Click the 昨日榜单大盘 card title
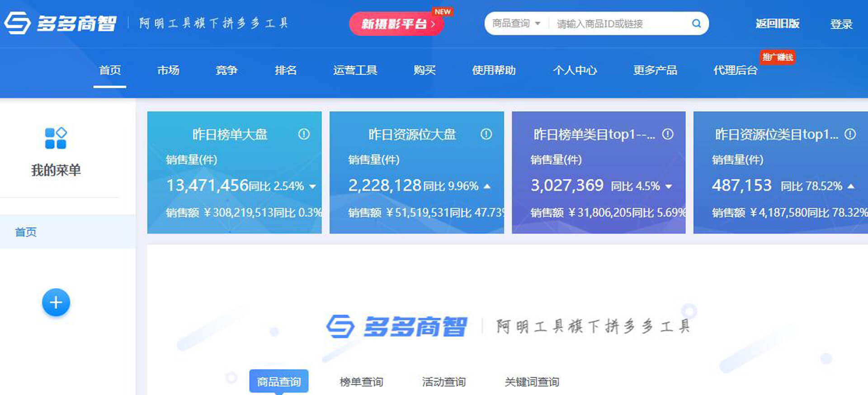Image resolution: width=868 pixels, height=395 pixels. tap(230, 134)
